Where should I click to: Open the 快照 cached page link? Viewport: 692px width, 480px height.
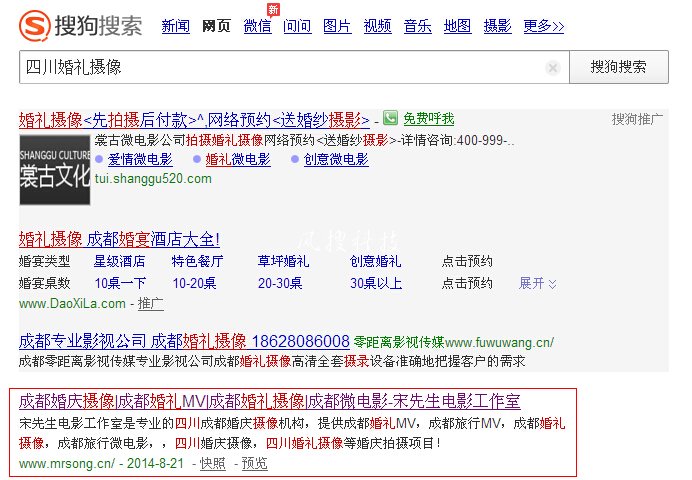(x=212, y=464)
